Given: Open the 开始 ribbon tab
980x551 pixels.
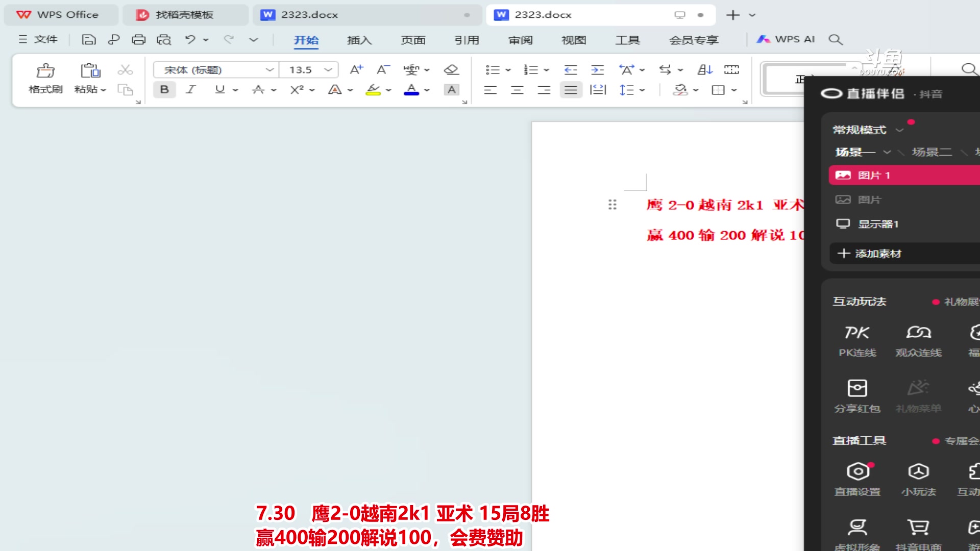Looking at the screenshot, I should (306, 40).
